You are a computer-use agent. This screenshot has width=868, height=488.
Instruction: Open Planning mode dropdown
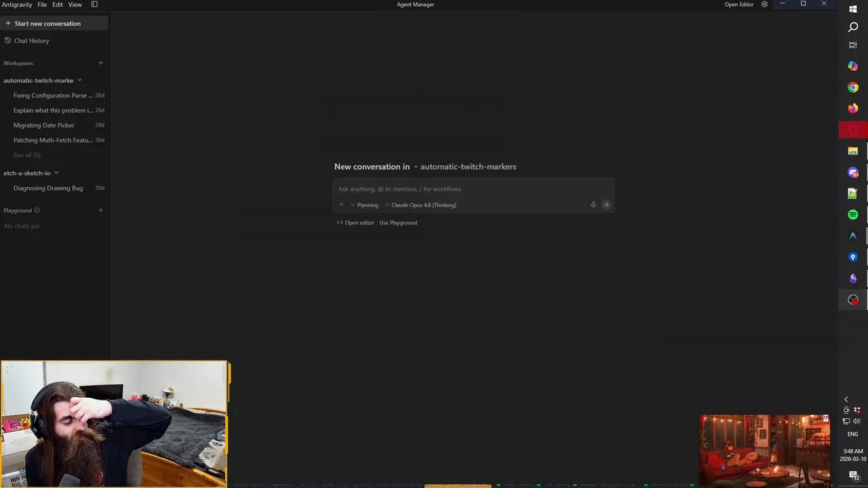tap(364, 205)
